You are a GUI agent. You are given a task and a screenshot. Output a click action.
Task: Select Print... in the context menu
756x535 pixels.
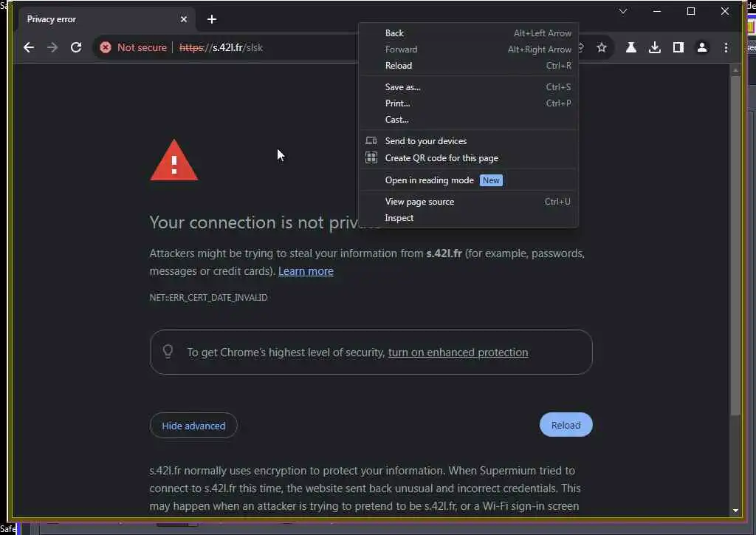(468, 103)
